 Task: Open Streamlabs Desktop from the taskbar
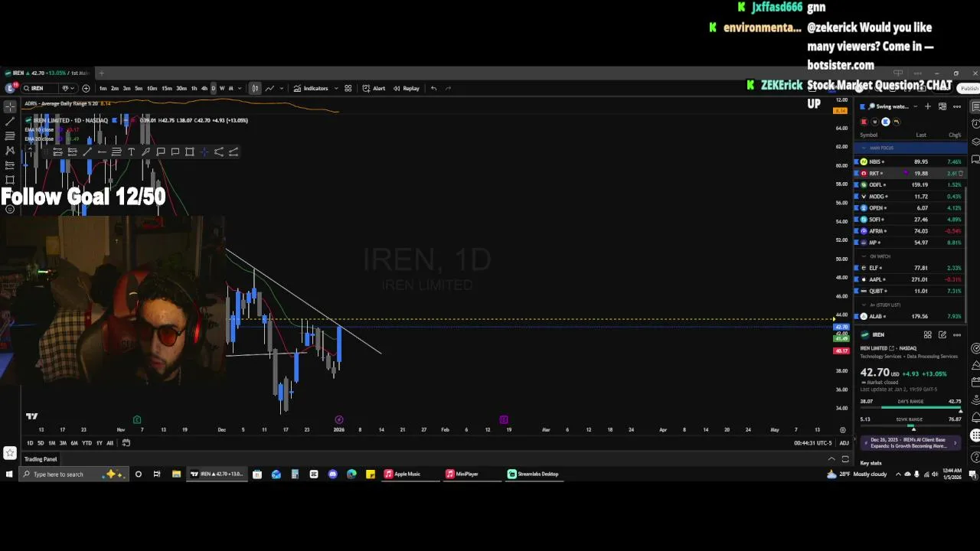coord(534,474)
